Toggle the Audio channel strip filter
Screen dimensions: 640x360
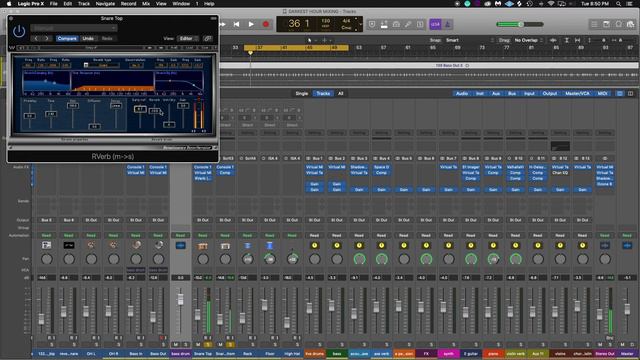point(462,93)
